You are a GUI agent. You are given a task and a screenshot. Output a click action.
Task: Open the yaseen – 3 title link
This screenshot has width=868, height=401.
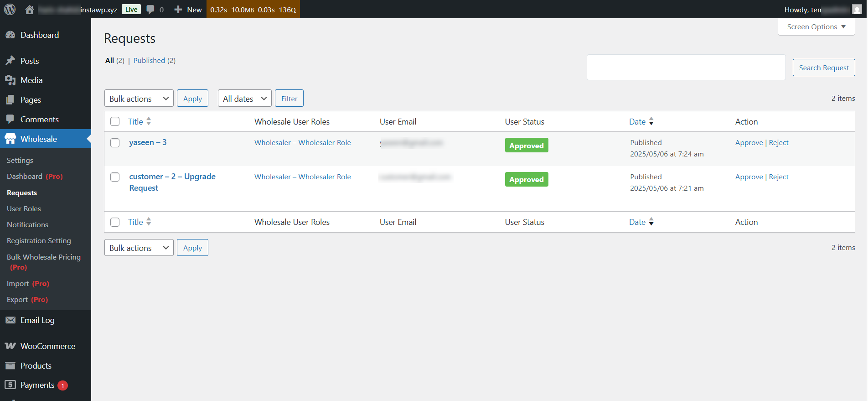pos(148,142)
